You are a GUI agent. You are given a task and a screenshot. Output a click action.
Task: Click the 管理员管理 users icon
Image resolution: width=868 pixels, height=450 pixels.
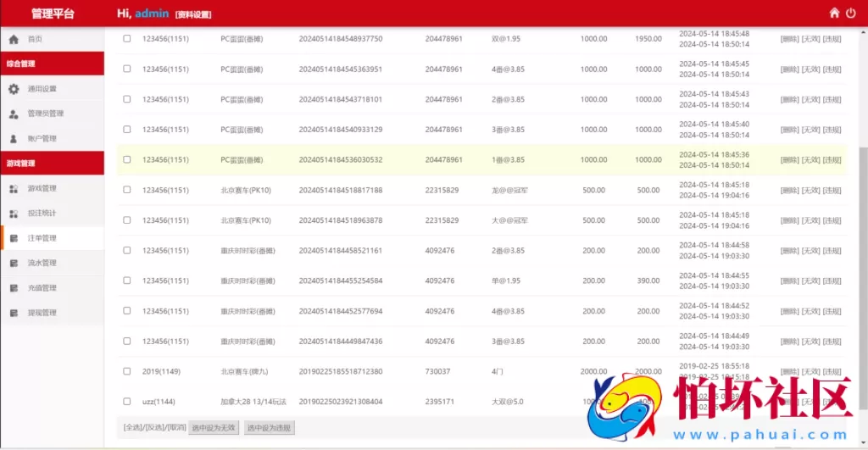pos(14,114)
